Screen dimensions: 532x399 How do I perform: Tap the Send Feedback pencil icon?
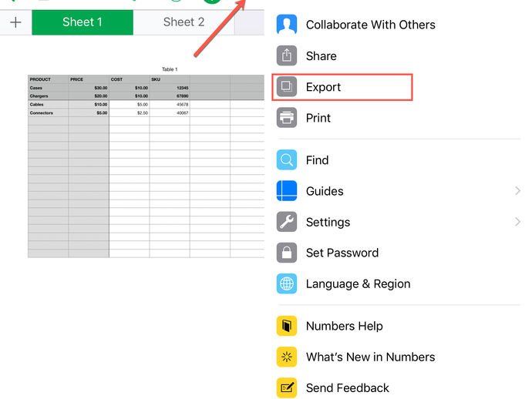(287, 387)
